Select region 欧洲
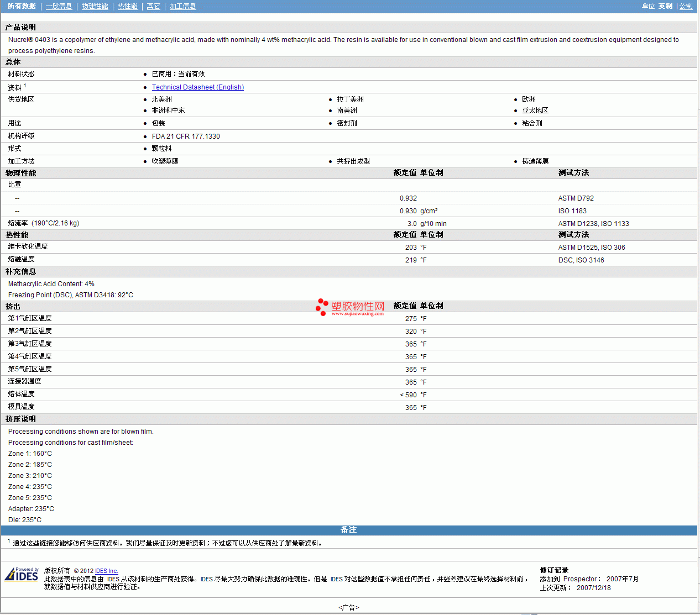Viewport: 700px width, 615px height. point(529,99)
